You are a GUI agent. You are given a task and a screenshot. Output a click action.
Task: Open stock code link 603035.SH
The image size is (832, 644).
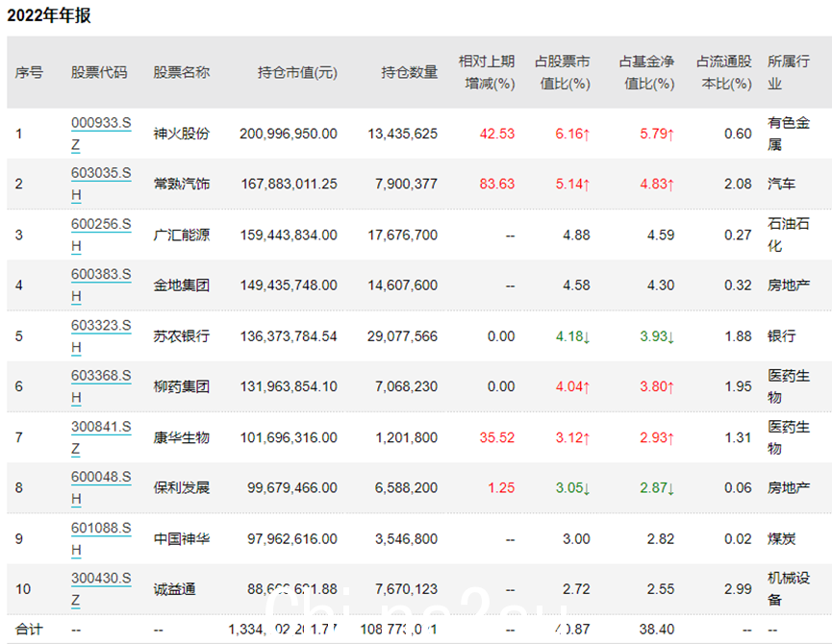tap(101, 184)
